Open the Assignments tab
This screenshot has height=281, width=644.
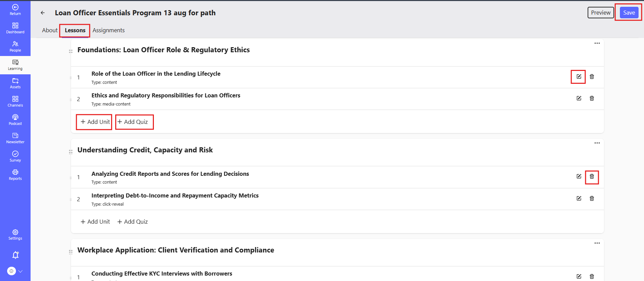coord(109,30)
